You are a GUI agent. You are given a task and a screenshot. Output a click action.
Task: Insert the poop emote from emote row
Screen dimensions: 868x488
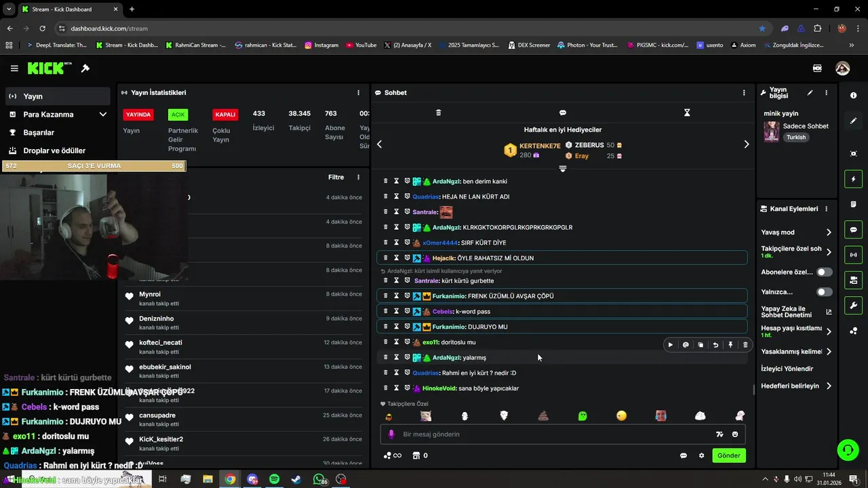pos(543,415)
